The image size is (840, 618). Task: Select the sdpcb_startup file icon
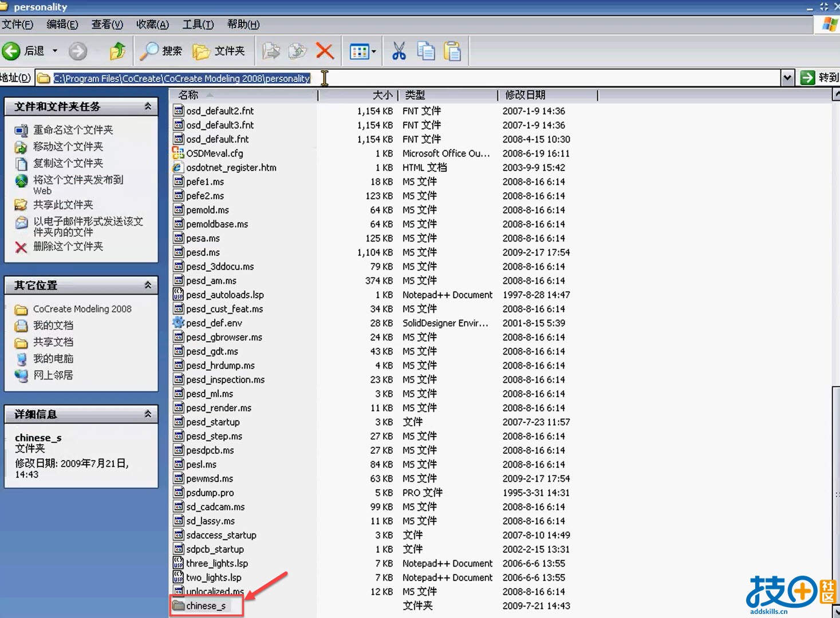(178, 549)
